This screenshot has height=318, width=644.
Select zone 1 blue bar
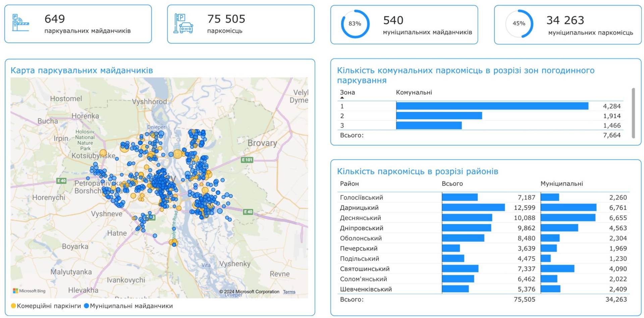coord(492,106)
